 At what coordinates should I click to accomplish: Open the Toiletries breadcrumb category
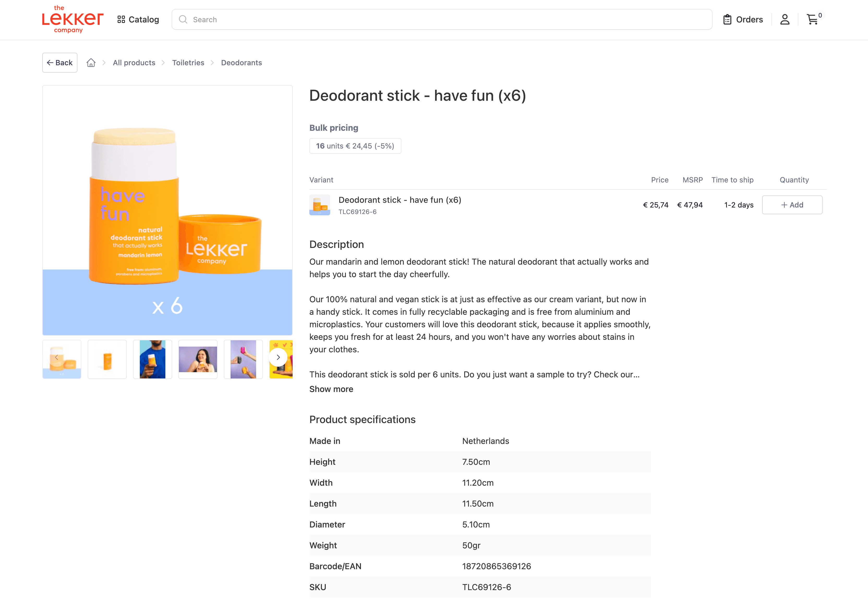coord(188,62)
